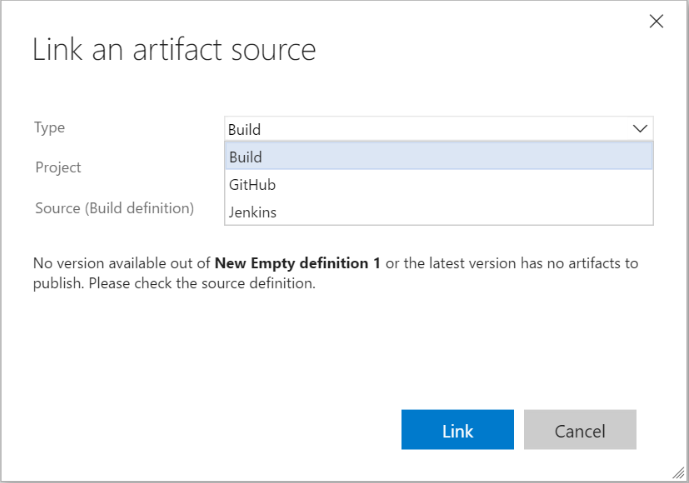This screenshot has height=483, width=689.
Task: Click the Type combo box showing Build
Action: [428, 129]
